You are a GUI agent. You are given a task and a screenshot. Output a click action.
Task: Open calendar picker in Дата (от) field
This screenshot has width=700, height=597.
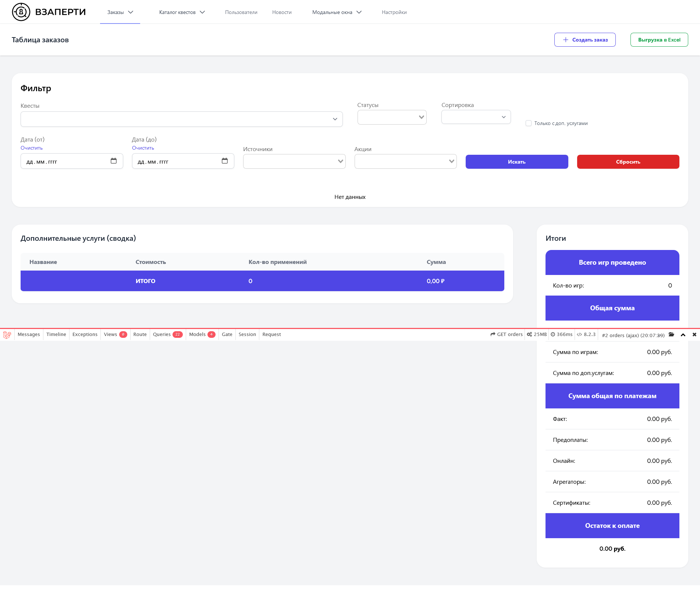coord(114,161)
